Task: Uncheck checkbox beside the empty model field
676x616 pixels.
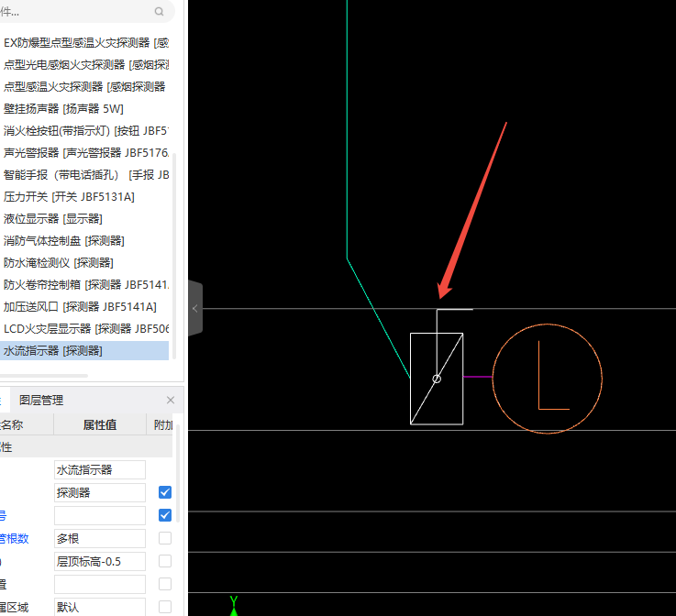Action: [x=165, y=515]
